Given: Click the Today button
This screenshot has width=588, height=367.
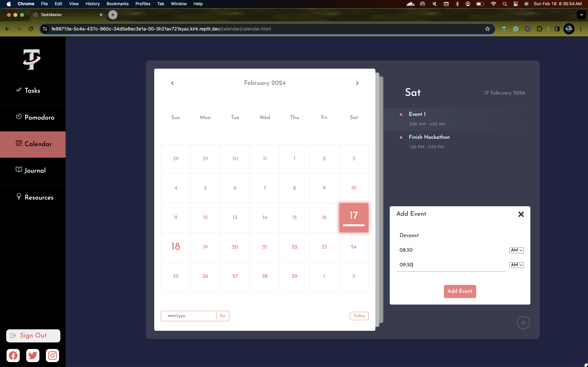Looking at the screenshot, I should point(359,316).
